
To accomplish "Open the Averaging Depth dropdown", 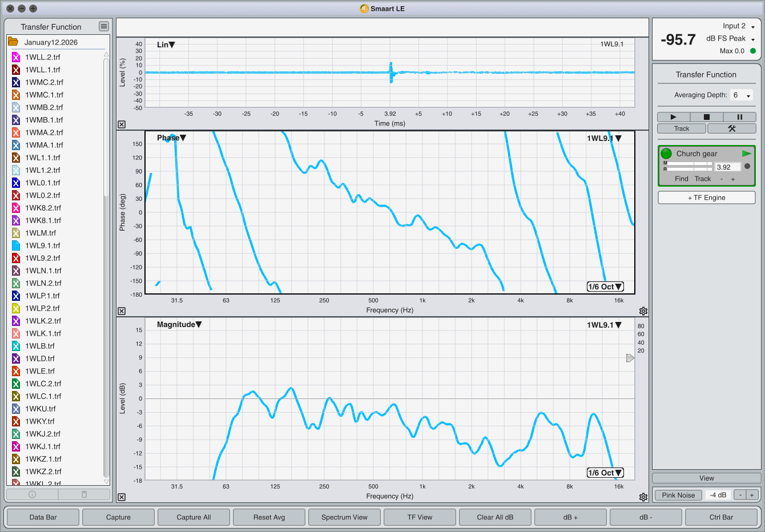I will [x=742, y=95].
